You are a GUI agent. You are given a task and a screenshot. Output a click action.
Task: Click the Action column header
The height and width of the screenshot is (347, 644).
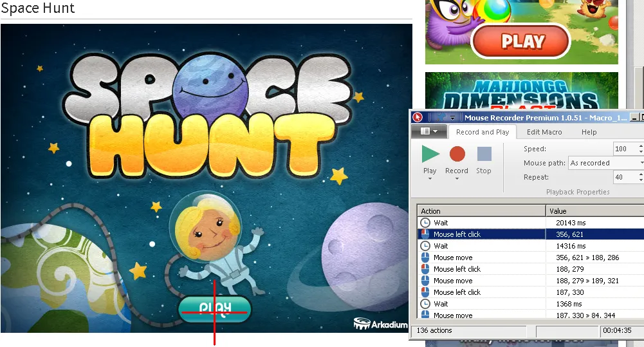coord(481,211)
